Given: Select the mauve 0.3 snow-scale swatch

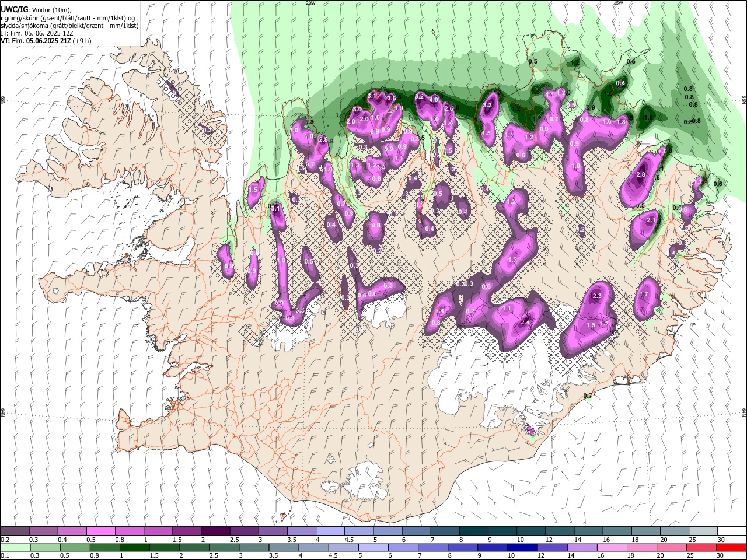Looking at the screenshot, I should pyautogui.click(x=43, y=531).
